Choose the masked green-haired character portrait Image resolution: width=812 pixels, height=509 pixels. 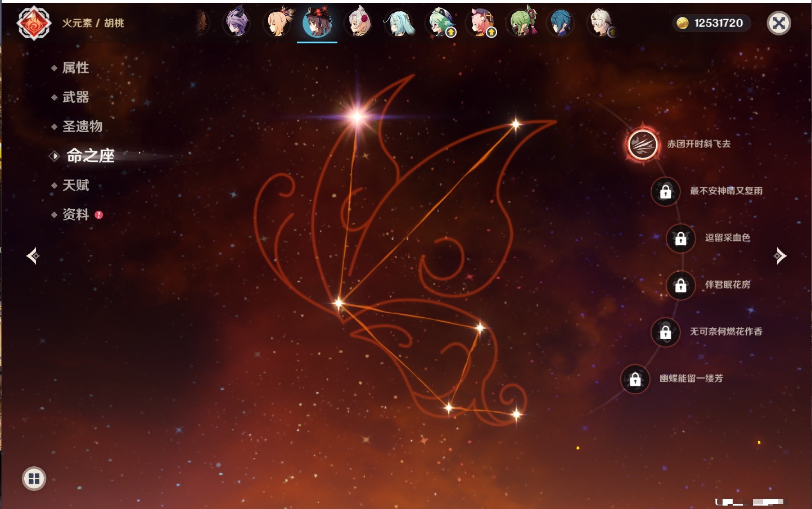522,23
